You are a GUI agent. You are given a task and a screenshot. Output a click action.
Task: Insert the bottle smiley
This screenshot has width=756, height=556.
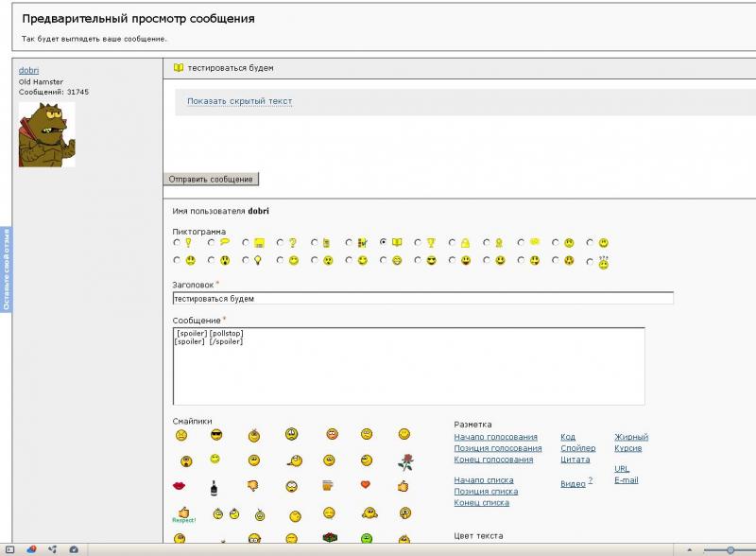pos(214,487)
